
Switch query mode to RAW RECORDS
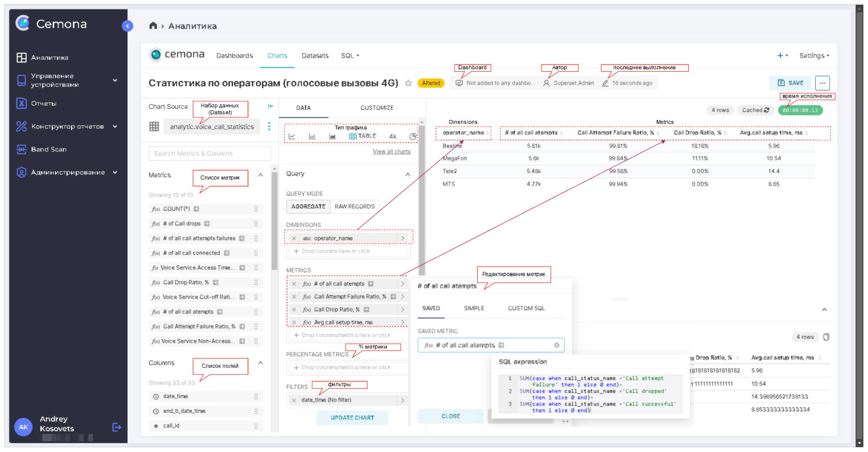coord(354,206)
